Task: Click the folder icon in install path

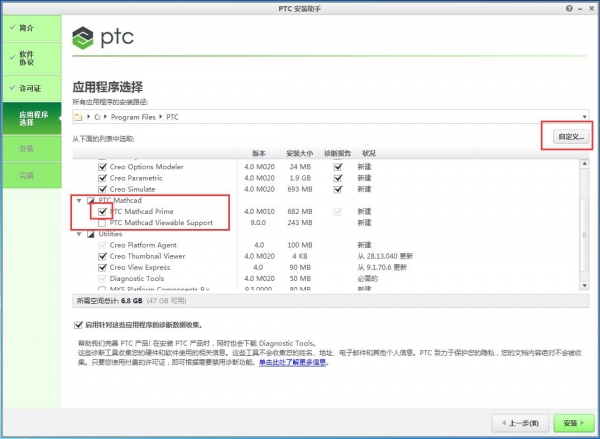Action: click(78, 117)
